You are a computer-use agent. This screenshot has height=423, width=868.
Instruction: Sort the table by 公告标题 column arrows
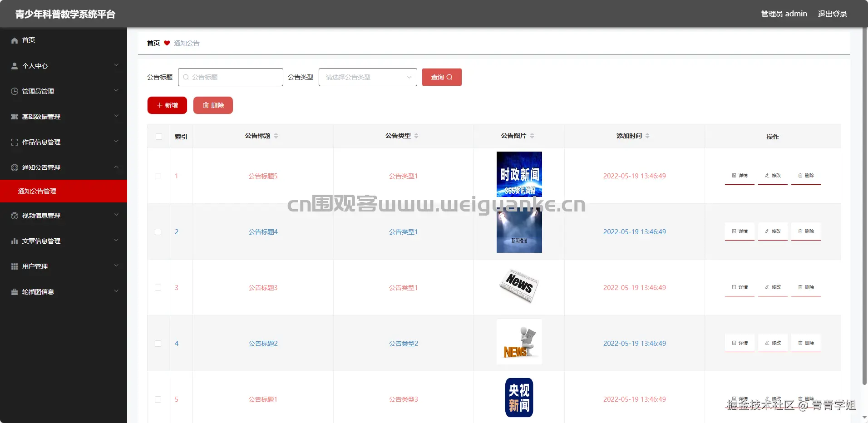point(276,136)
